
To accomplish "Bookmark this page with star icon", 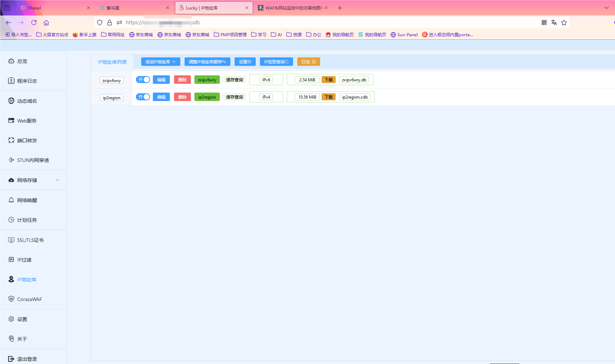I will click(564, 23).
